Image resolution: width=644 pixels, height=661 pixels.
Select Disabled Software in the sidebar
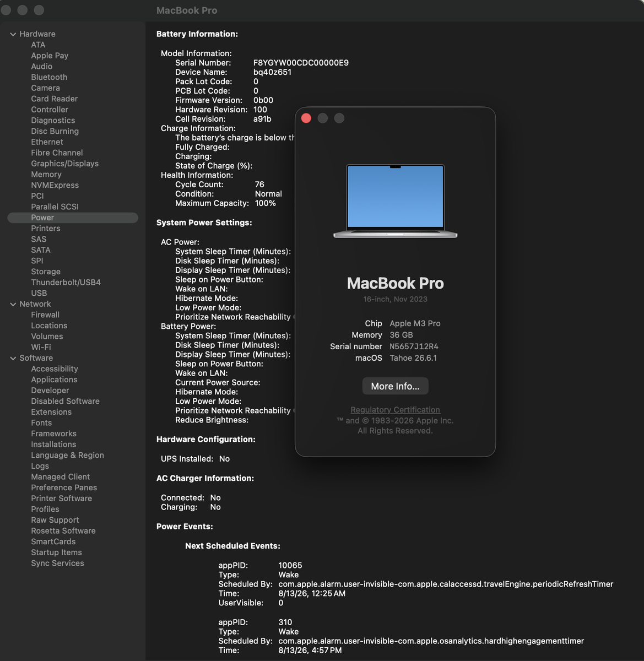[65, 401]
